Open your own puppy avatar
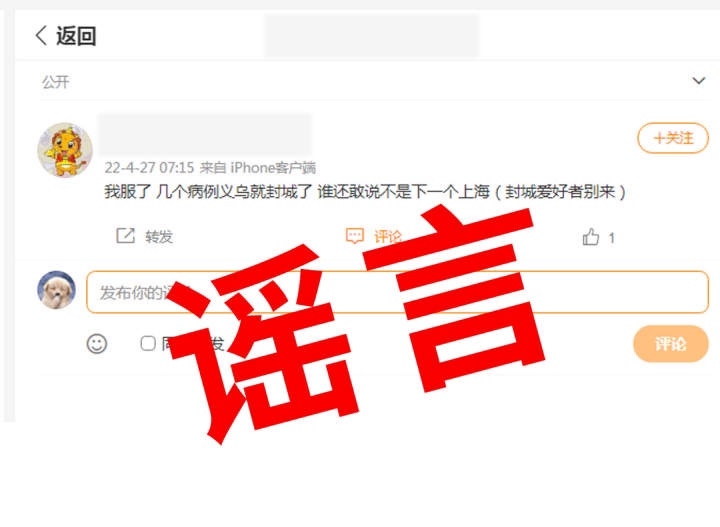 pos(56,290)
